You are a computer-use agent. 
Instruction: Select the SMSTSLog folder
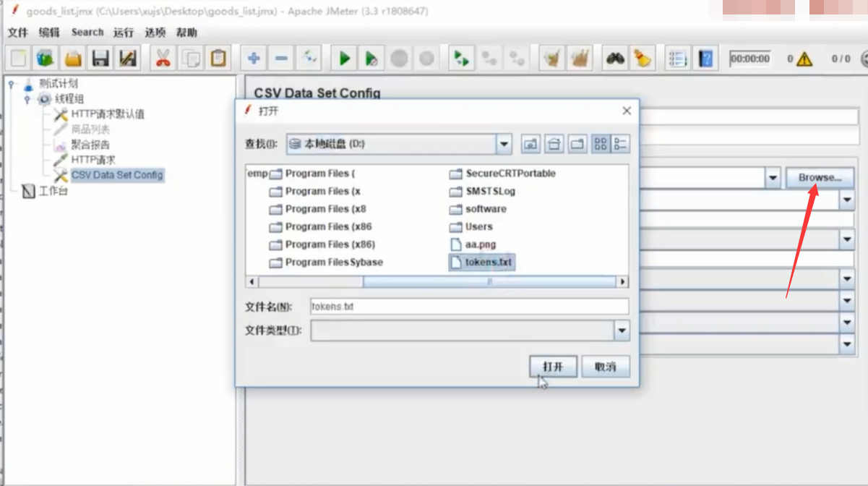point(482,192)
